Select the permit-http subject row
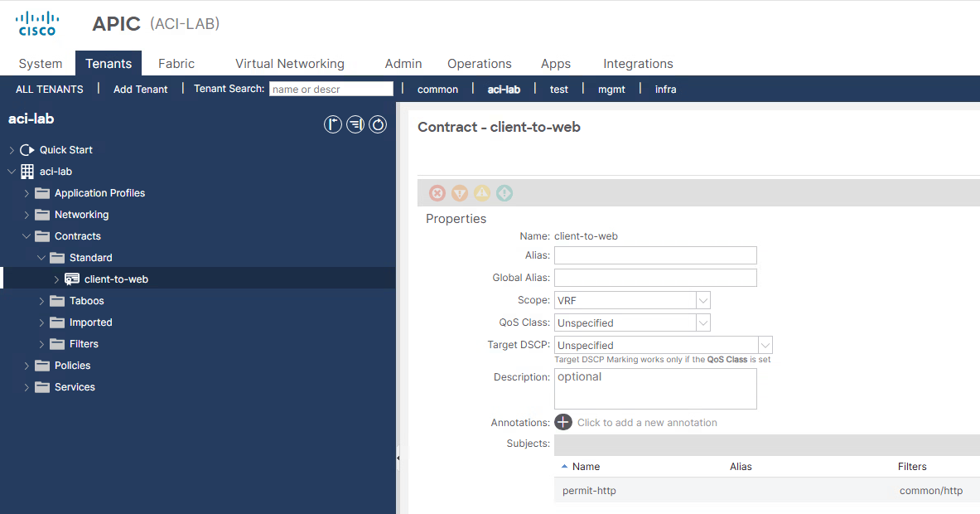The image size is (980, 514). [x=767, y=490]
